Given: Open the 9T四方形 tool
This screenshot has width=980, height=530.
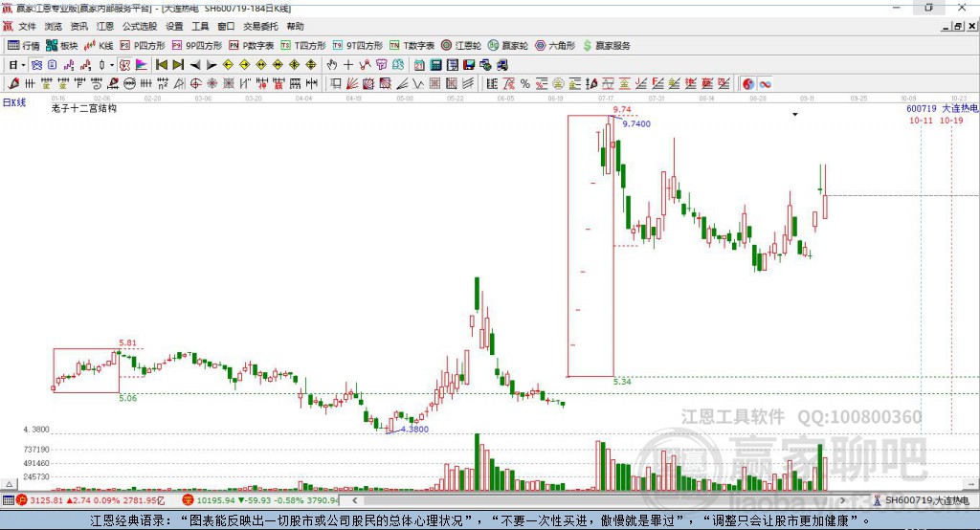Looking at the screenshot, I should coord(358,46).
